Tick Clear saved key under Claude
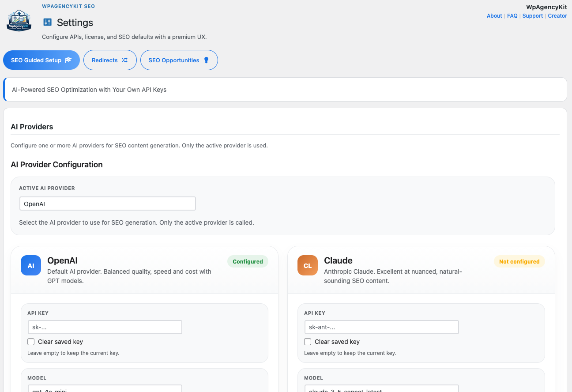The height and width of the screenshot is (392, 572). point(308,342)
